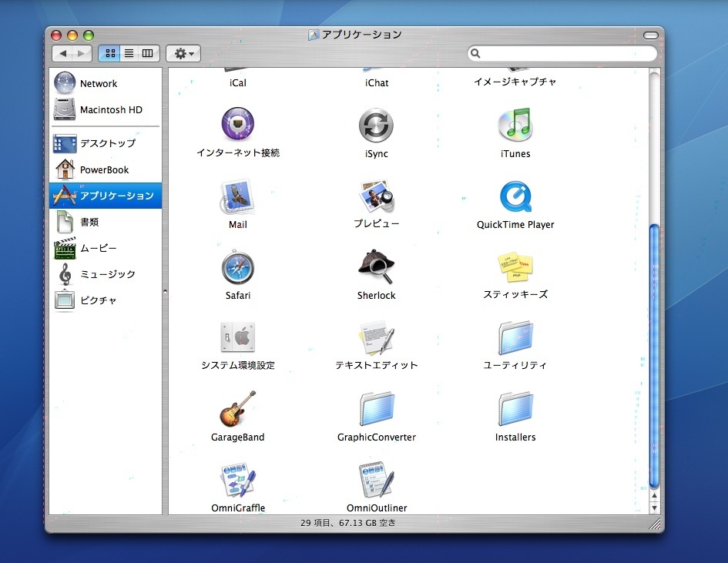Go back with the left arrow button
This screenshot has width=728, height=563.
coord(62,53)
